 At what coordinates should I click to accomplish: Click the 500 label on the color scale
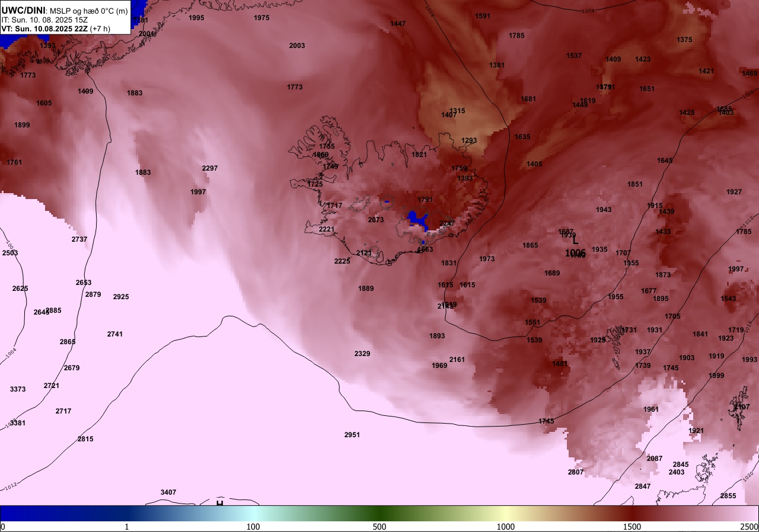tap(379, 527)
